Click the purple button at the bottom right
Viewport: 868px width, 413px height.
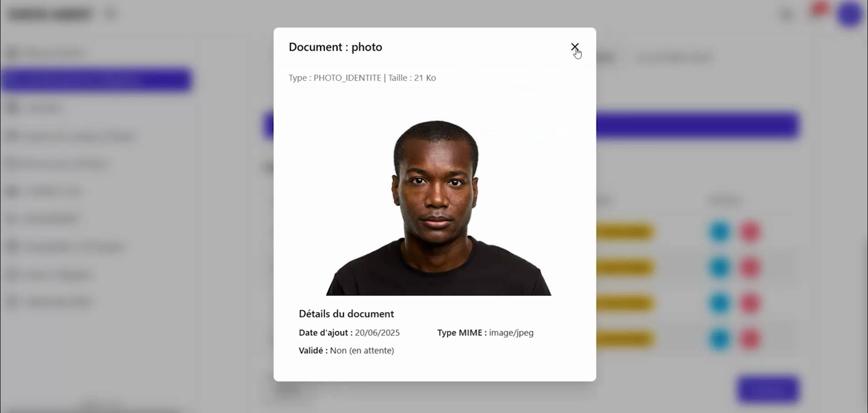[767, 389]
